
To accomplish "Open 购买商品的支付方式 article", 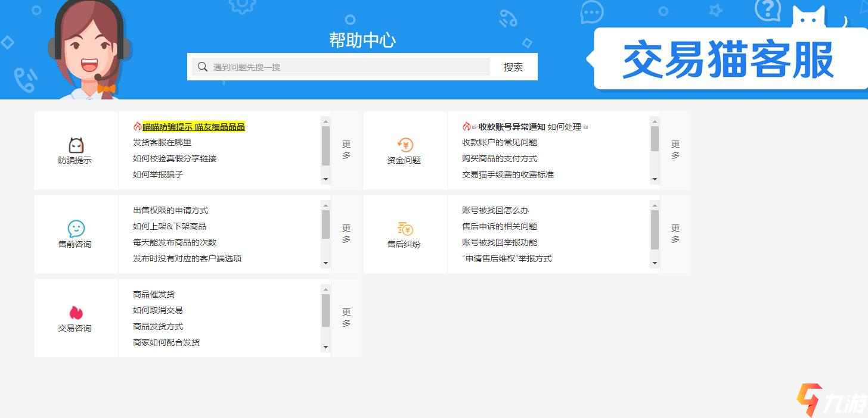I will pos(500,159).
